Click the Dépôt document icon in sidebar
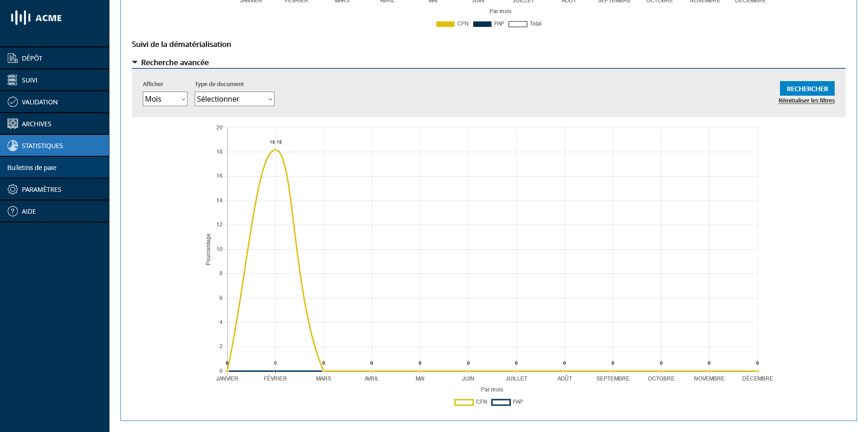Viewport: 868px width, 432px height. coord(13,58)
